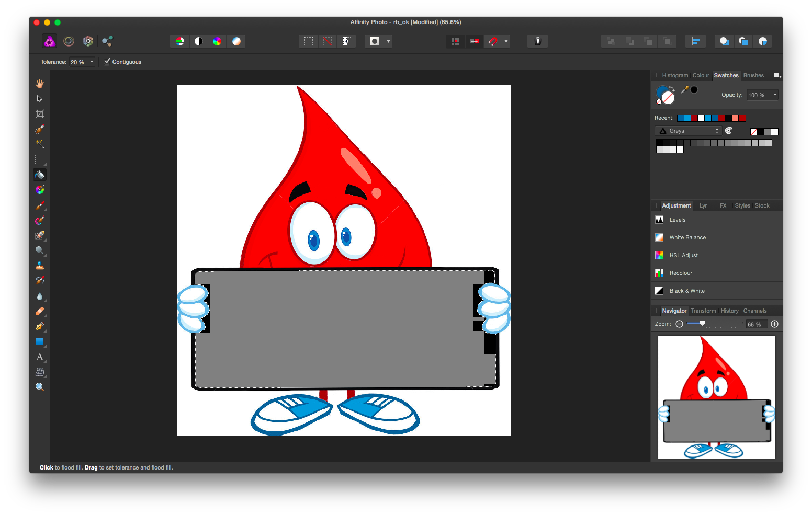812x515 pixels.
Task: Adjust the Navigator zoom slider
Action: point(702,324)
